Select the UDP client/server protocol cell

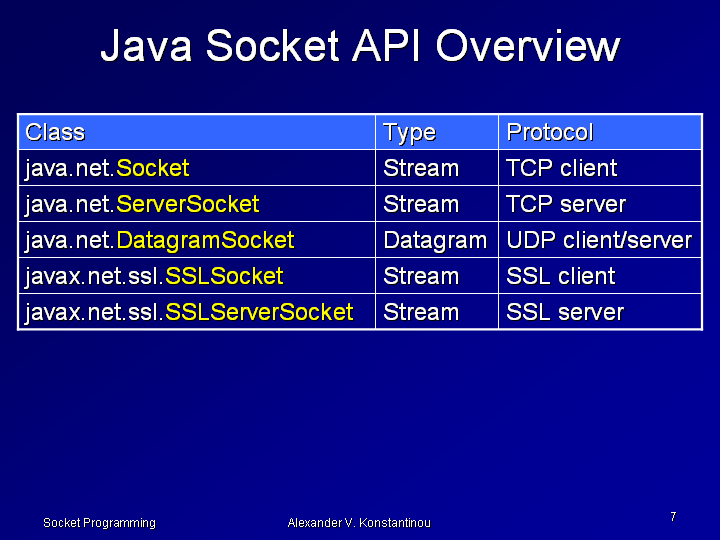pyautogui.click(x=599, y=240)
